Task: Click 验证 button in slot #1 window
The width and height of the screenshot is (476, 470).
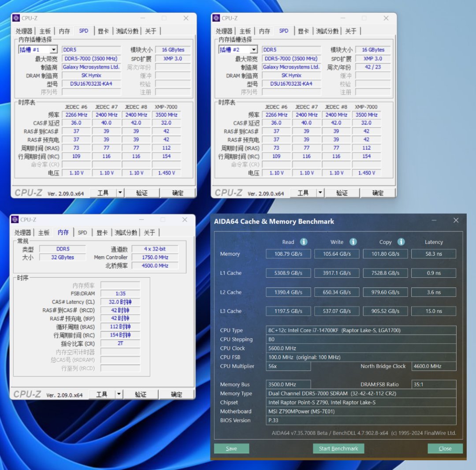Action: pos(142,193)
